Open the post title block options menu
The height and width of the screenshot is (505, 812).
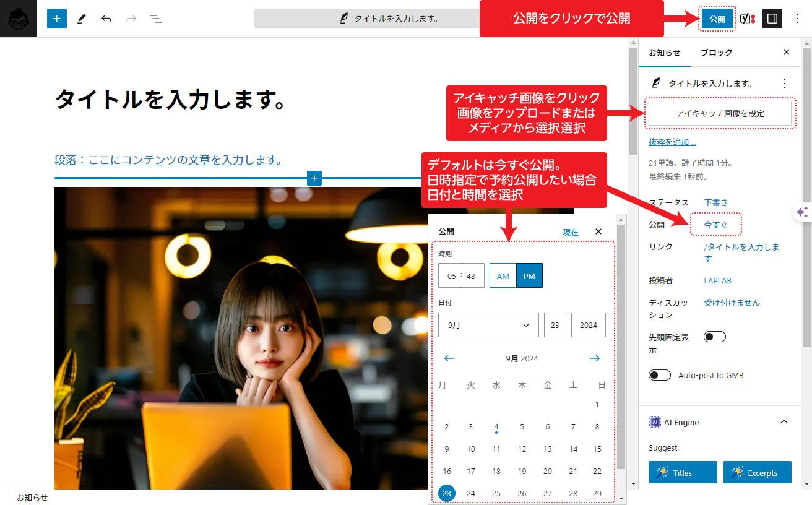click(785, 82)
